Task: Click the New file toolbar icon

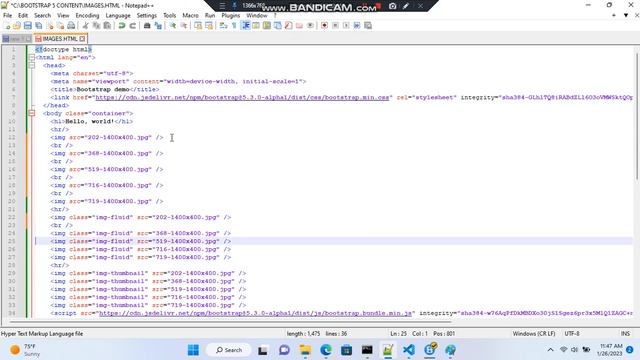Action: click(7, 26)
